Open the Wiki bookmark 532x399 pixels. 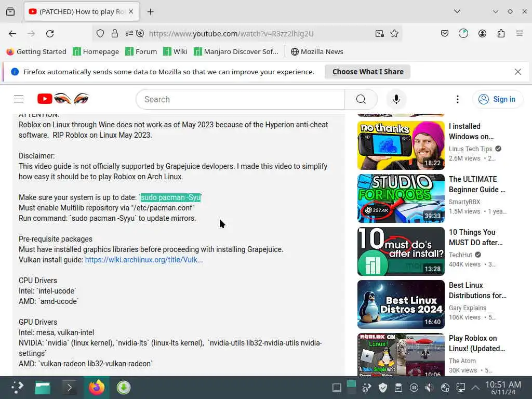(x=175, y=51)
